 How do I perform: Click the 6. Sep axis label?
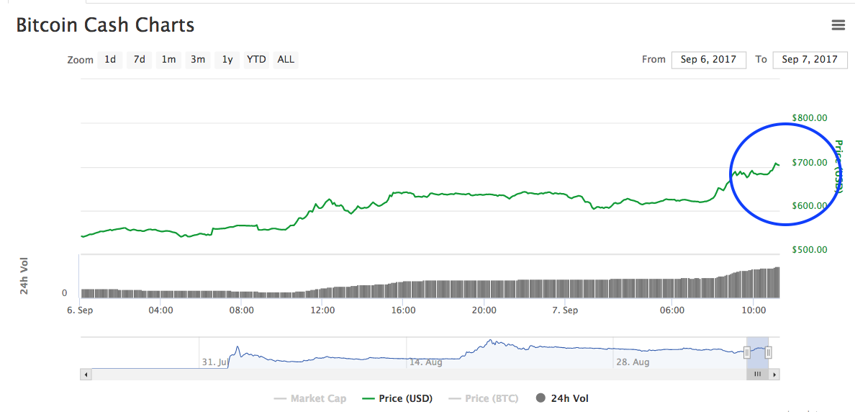79,310
